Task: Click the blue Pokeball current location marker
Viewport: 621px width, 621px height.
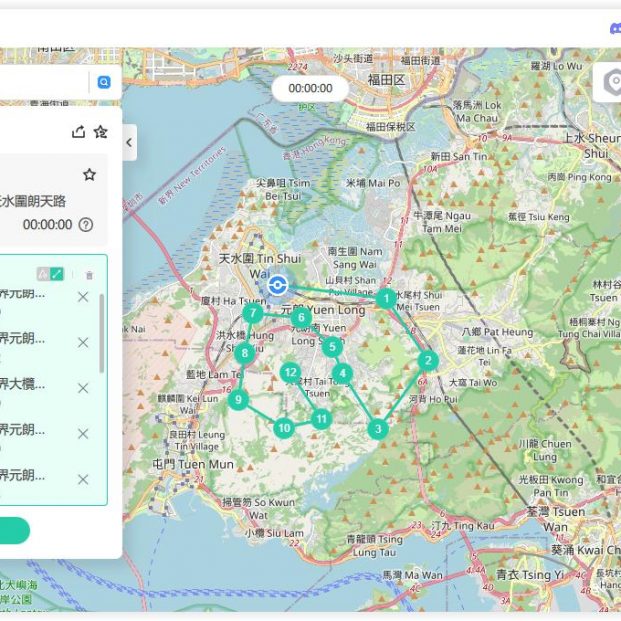Action: coord(277,286)
